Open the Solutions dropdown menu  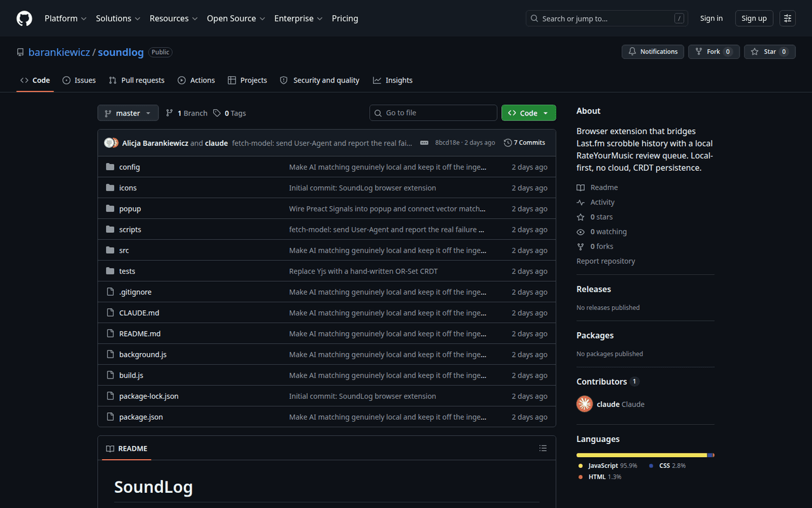[118, 18]
